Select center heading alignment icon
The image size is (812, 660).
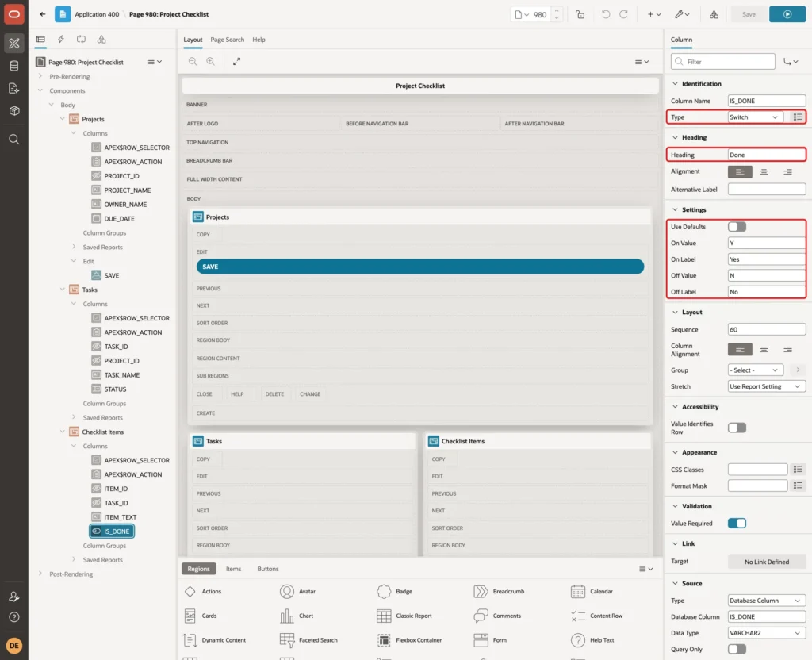764,171
